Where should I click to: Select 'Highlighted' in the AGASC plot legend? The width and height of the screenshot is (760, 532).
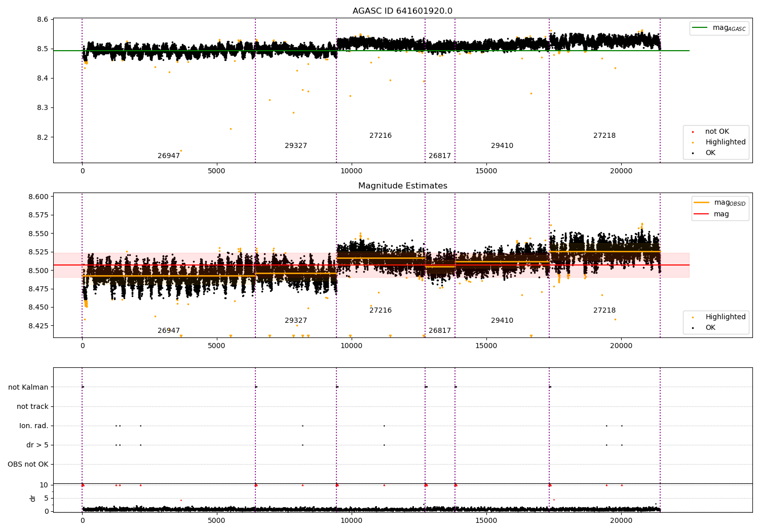tap(726, 142)
